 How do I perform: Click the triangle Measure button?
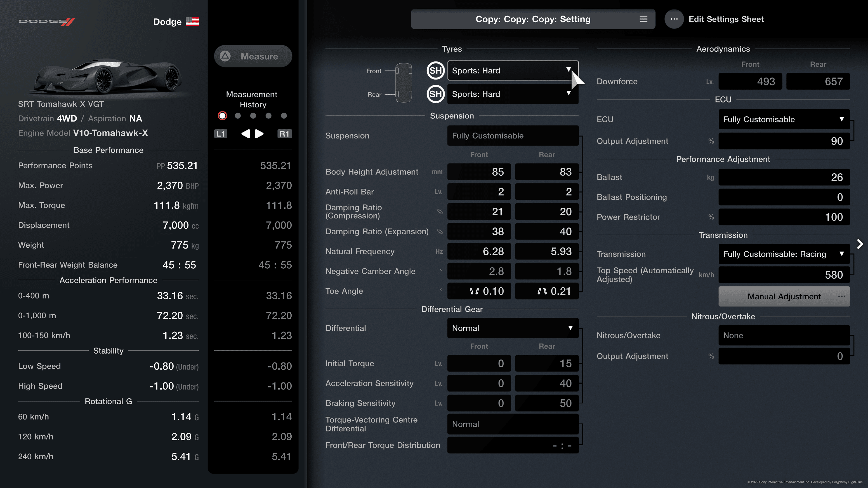pos(253,56)
